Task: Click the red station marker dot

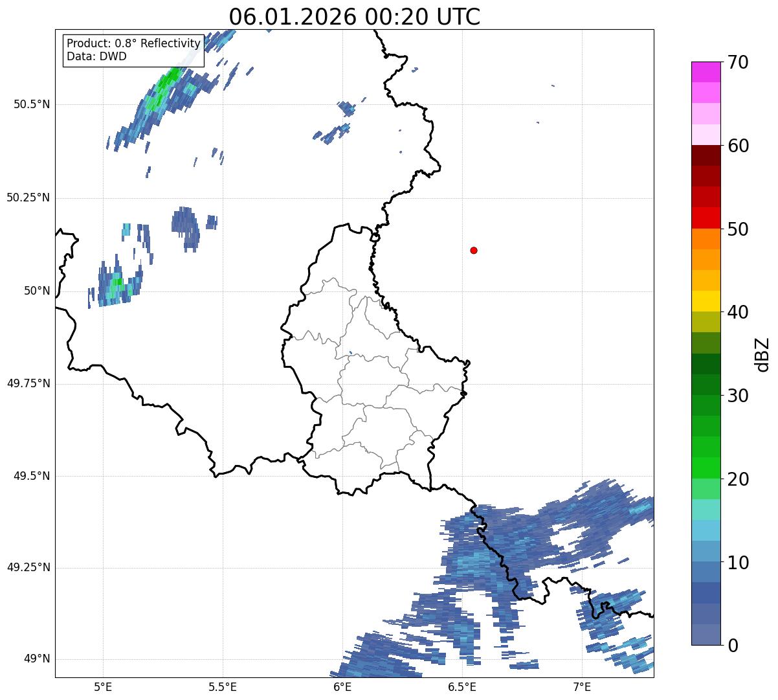Action: [x=474, y=251]
